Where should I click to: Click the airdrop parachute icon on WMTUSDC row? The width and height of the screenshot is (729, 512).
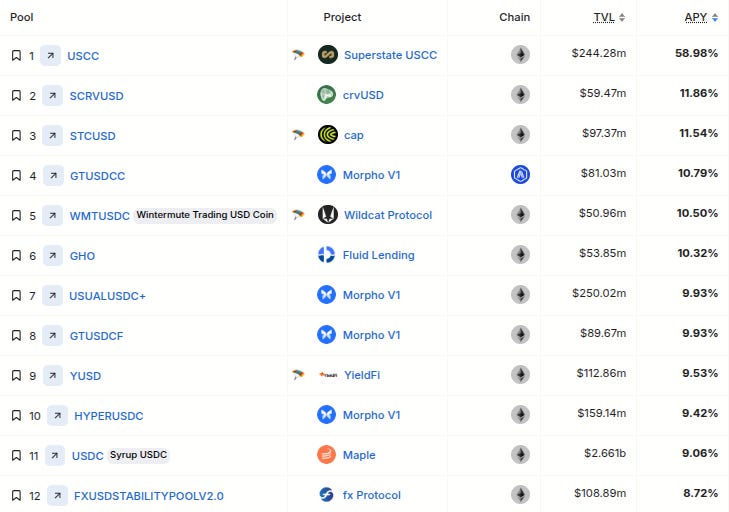pos(298,215)
